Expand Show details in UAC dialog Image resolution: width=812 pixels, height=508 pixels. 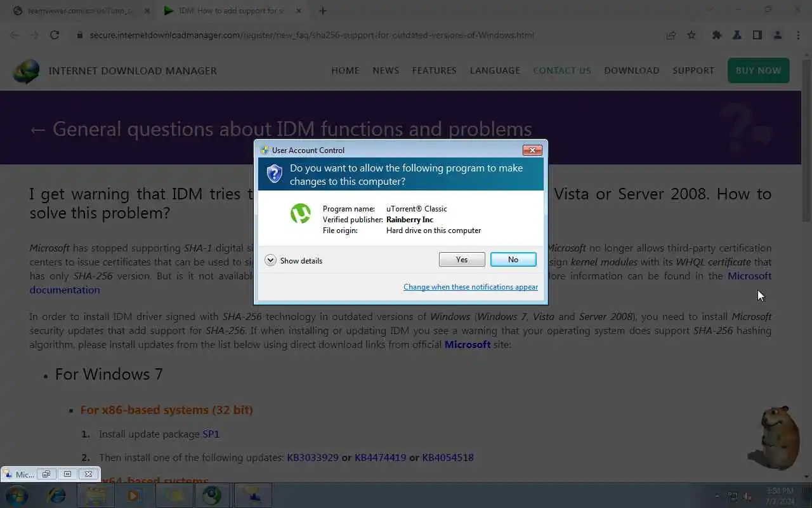[x=294, y=260]
